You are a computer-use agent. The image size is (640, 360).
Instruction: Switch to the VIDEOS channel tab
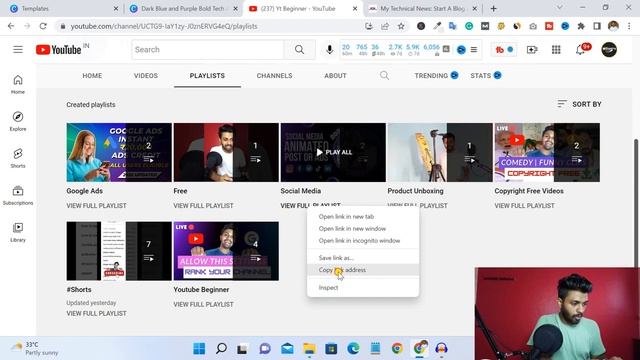(146, 76)
